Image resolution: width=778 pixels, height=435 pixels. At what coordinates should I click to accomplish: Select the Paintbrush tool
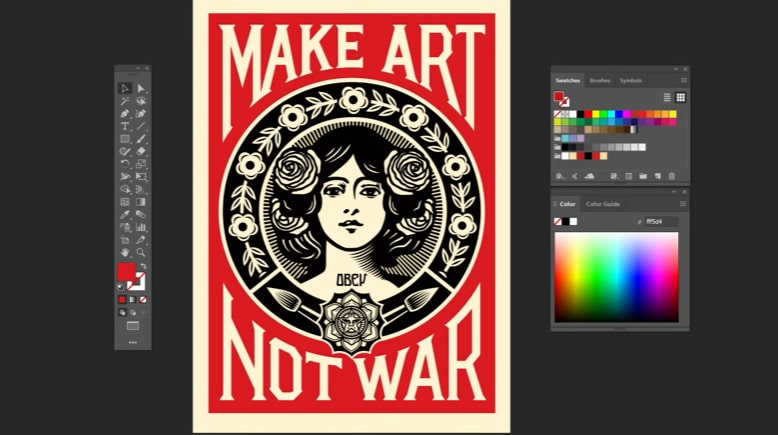tap(141, 139)
